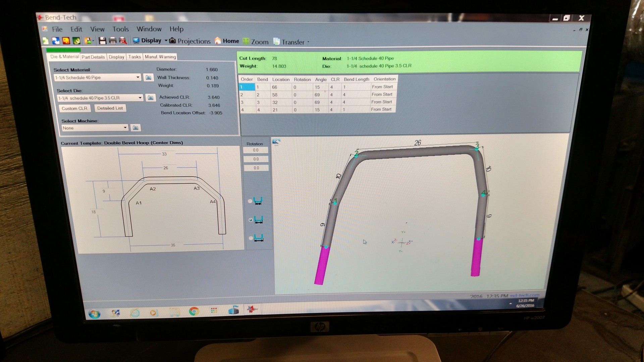Open the Windows Start menu
This screenshot has width=644, height=362.
click(94, 313)
